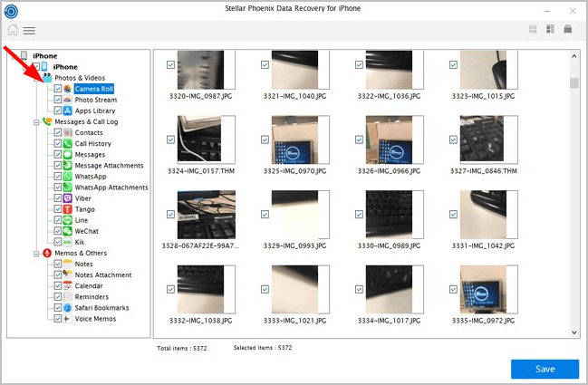Image resolution: width=588 pixels, height=385 pixels.
Task: Click the Selected items : 5372 text
Action: 263,348
